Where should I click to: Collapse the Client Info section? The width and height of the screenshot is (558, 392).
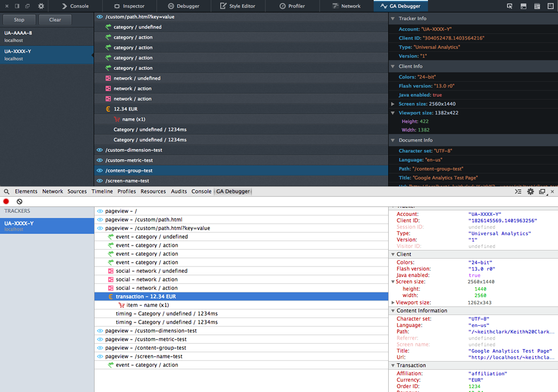tap(393, 67)
